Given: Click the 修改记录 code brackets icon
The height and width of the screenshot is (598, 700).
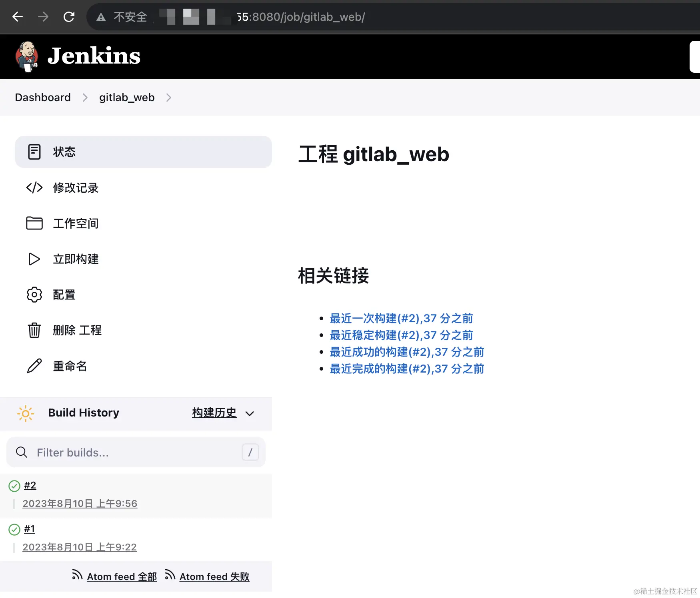Looking at the screenshot, I should (x=34, y=187).
